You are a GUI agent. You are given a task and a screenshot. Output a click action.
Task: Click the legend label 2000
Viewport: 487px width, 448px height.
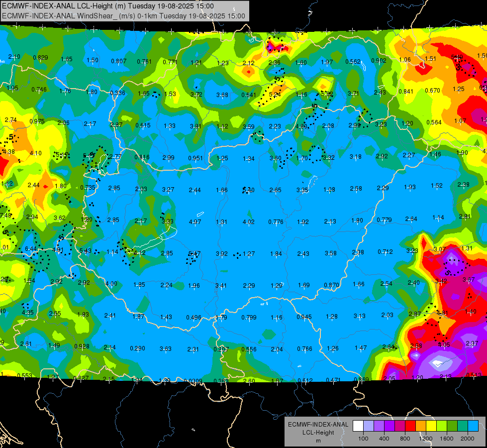(468, 439)
